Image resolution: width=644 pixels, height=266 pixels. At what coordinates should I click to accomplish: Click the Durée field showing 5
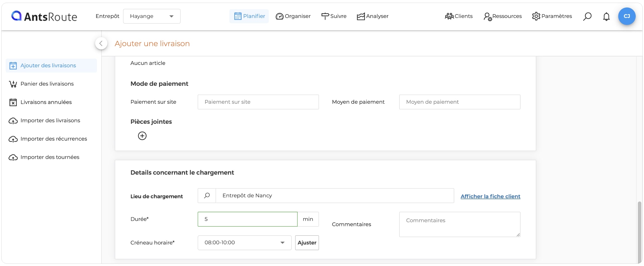[247, 219]
